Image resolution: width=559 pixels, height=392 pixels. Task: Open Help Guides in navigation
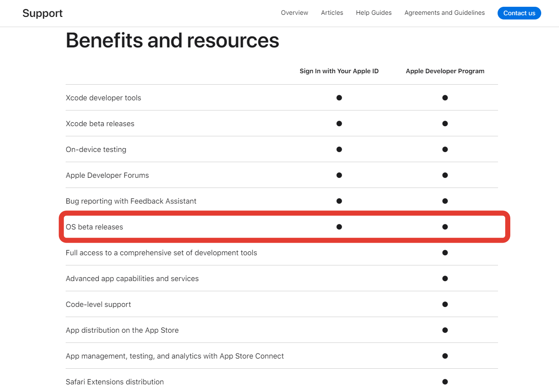(x=374, y=13)
